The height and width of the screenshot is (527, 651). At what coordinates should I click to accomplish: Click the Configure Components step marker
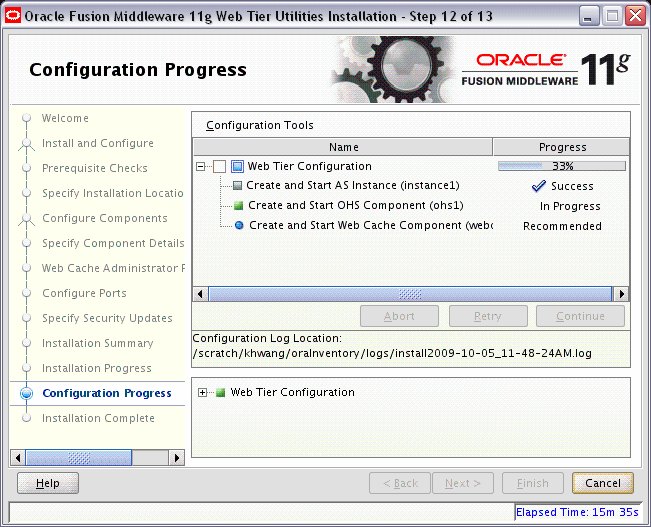click(x=27, y=219)
